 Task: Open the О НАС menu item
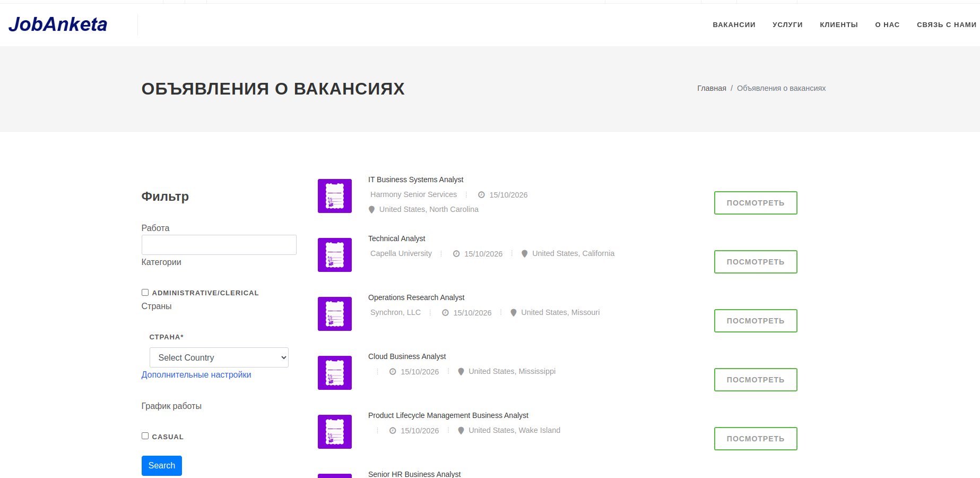pyautogui.click(x=887, y=25)
